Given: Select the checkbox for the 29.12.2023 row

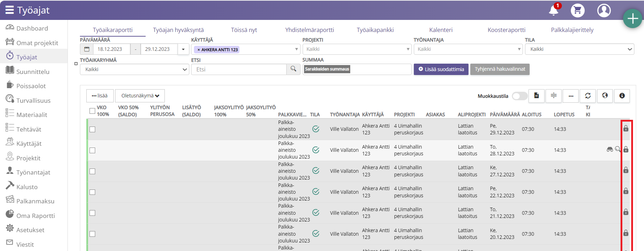Looking at the screenshot, I should pos(92,129).
